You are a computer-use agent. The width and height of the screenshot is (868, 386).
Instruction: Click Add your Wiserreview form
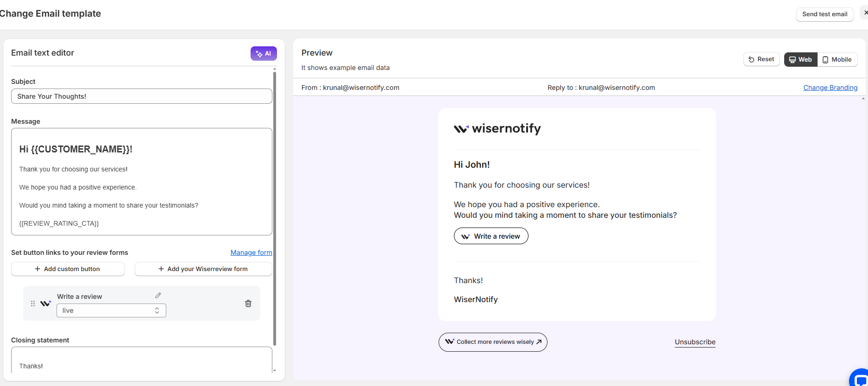click(203, 269)
